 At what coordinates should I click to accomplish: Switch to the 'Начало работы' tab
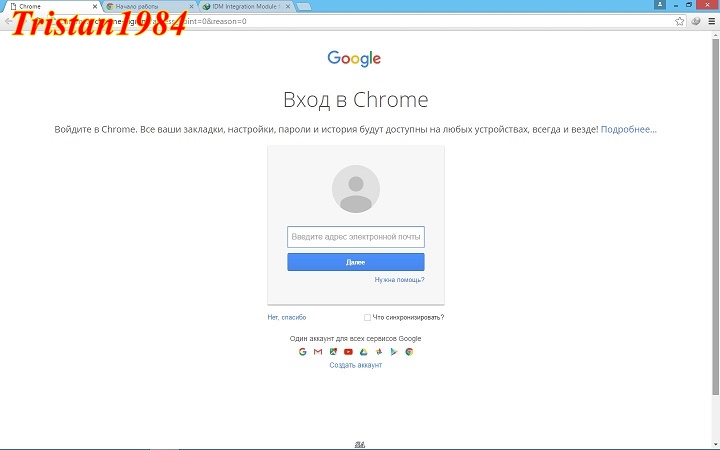(x=149, y=6)
